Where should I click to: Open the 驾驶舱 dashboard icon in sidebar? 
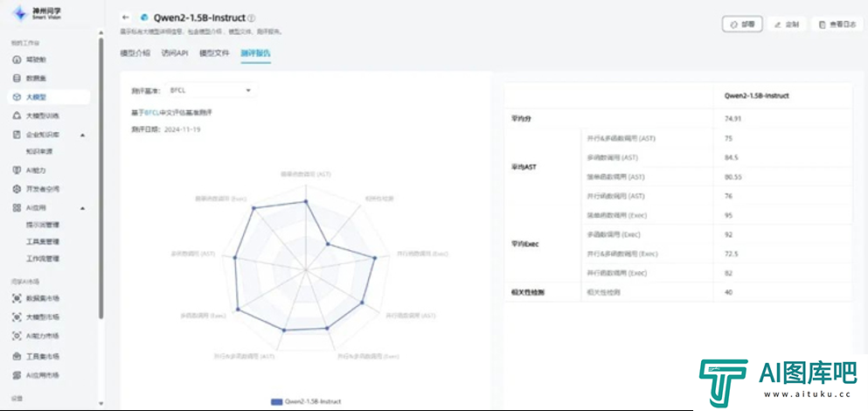click(x=17, y=59)
